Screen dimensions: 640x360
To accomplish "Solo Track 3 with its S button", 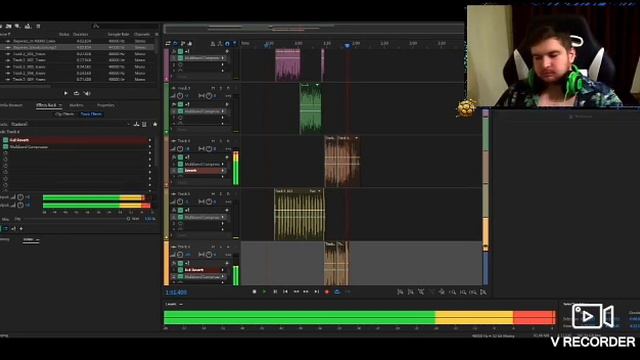I will pos(221,88).
